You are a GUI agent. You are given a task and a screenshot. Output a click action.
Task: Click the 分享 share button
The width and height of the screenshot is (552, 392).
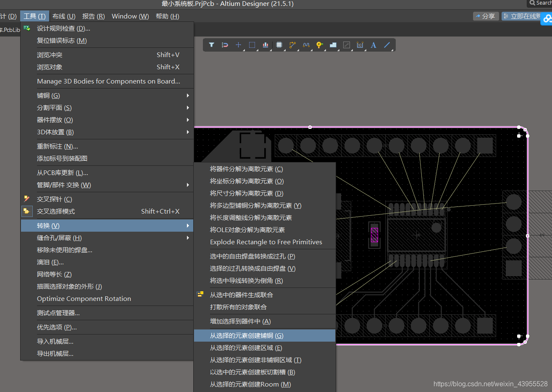486,16
